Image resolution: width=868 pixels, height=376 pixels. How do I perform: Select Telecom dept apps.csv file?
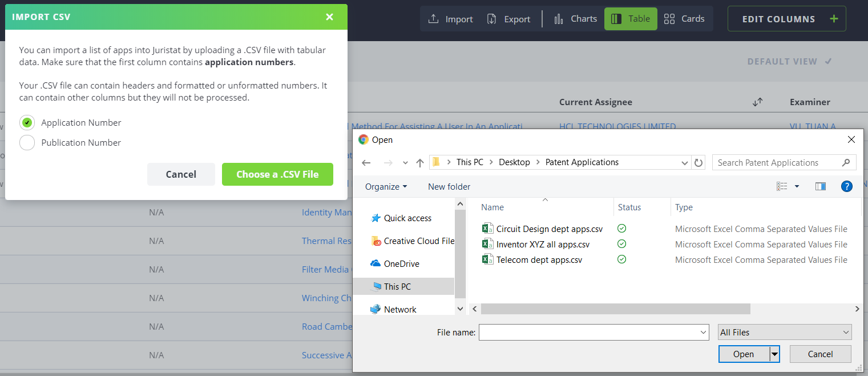539,260
